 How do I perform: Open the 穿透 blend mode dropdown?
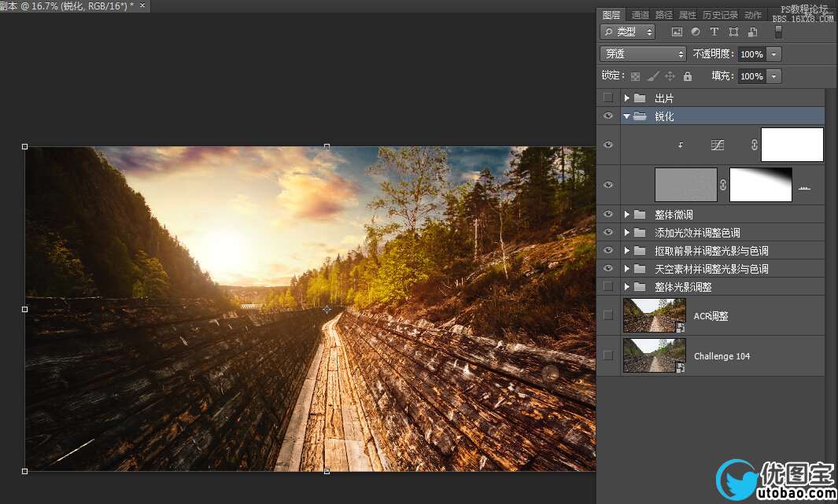click(643, 54)
